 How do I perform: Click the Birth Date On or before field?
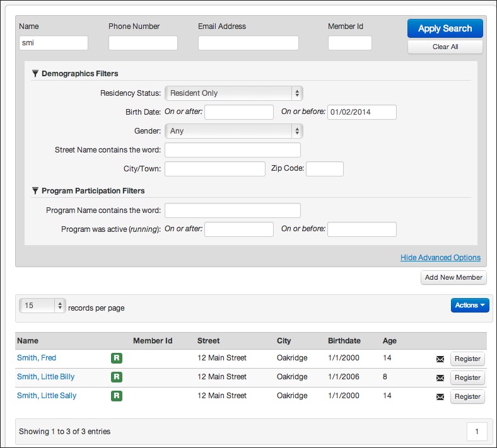pos(361,112)
